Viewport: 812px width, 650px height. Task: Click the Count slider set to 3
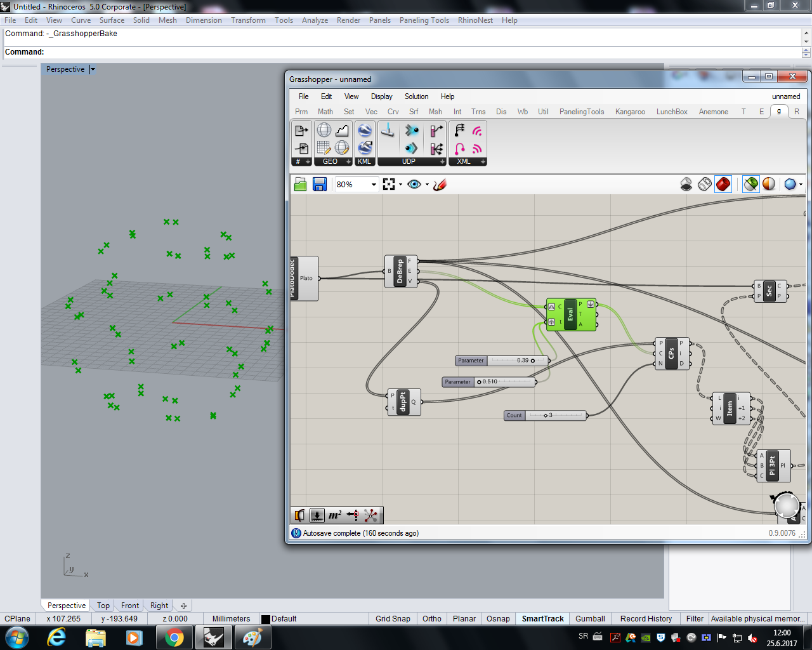click(546, 416)
